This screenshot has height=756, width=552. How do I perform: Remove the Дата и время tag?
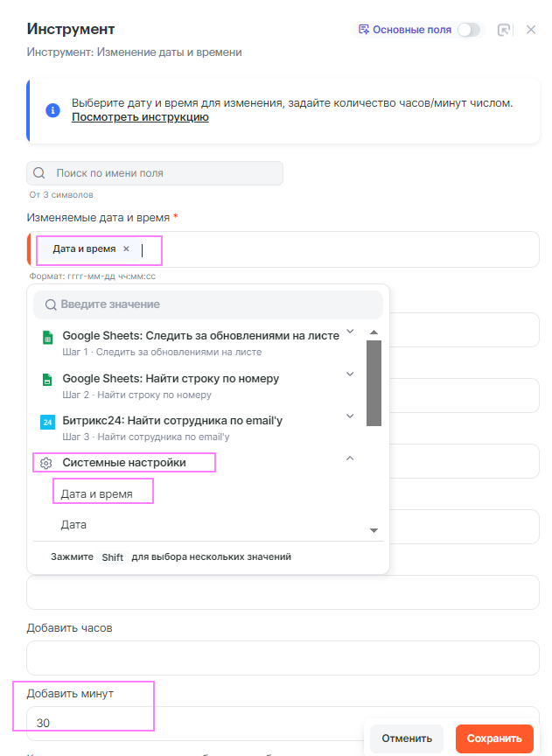(x=126, y=249)
